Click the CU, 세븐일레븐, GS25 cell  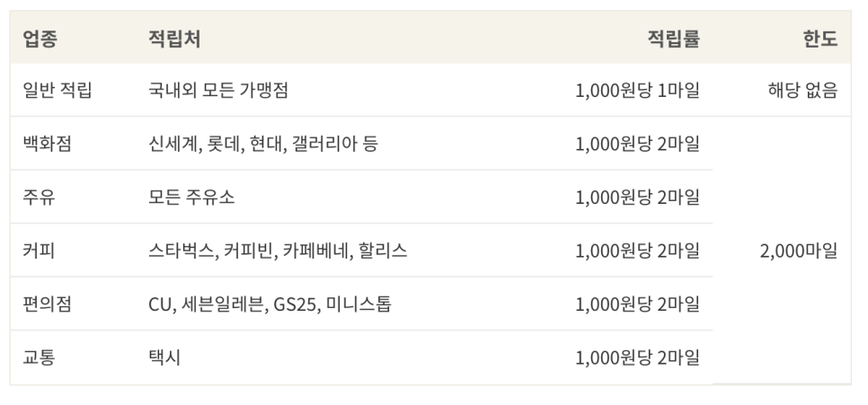click(x=270, y=304)
